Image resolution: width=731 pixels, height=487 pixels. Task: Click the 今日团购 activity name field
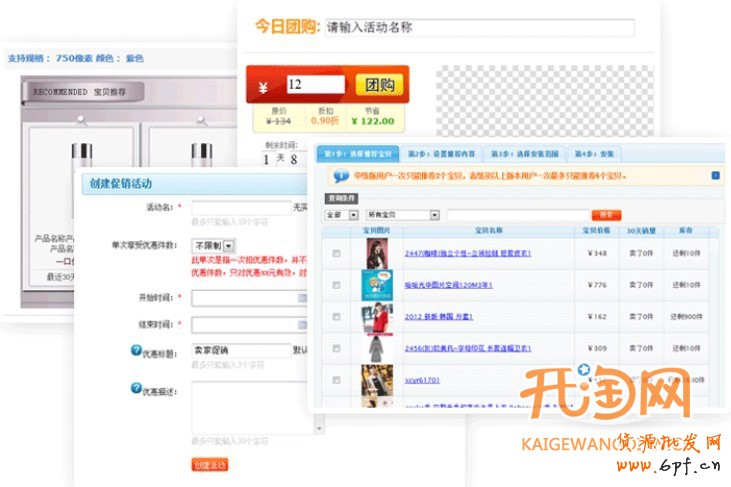click(x=478, y=28)
